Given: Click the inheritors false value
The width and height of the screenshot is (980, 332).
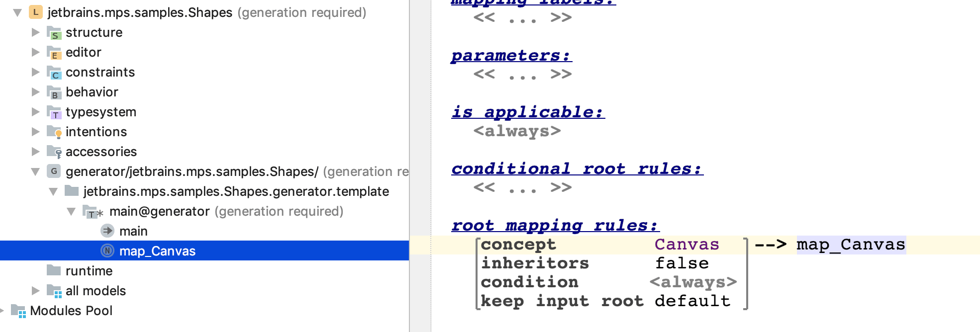Looking at the screenshot, I should pyautogui.click(x=682, y=263).
